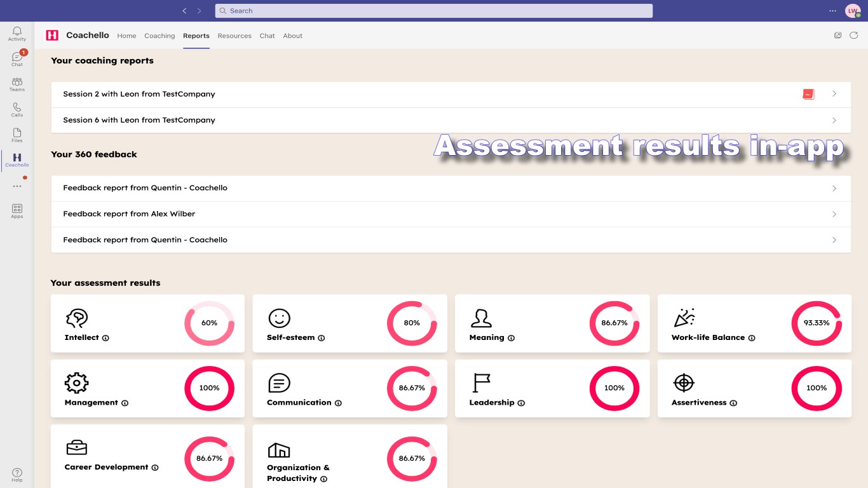This screenshot has height=488, width=868.
Task: Show info for Assertiveness score
Action: 733,403
